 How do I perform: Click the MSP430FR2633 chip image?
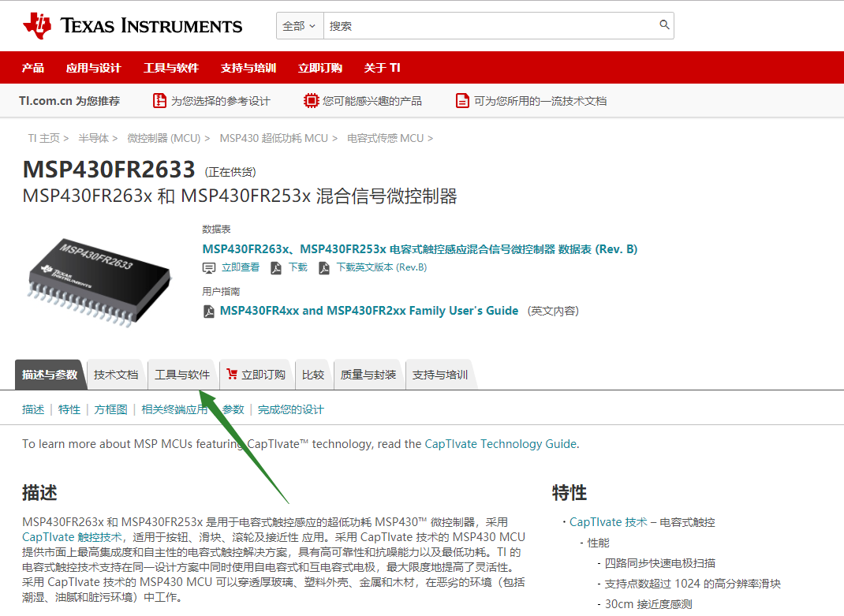[x=100, y=282]
